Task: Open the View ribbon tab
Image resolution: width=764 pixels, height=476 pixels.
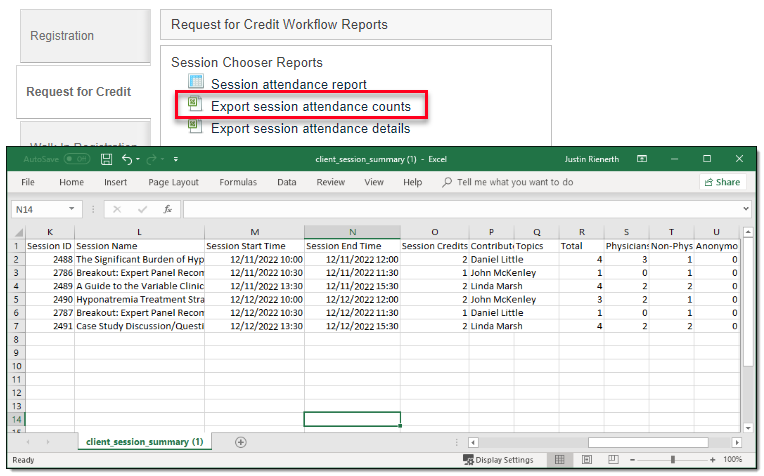Action: pos(374,182)
